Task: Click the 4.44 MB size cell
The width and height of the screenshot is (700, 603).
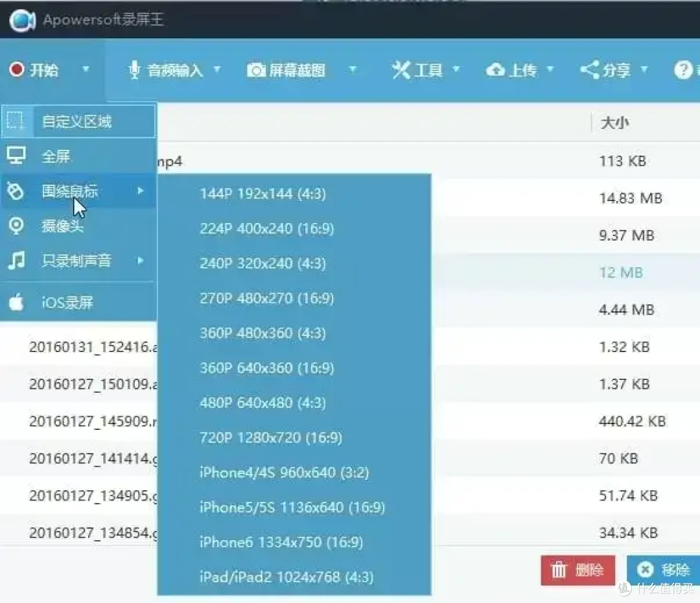Action: click(x=626, y=309)
